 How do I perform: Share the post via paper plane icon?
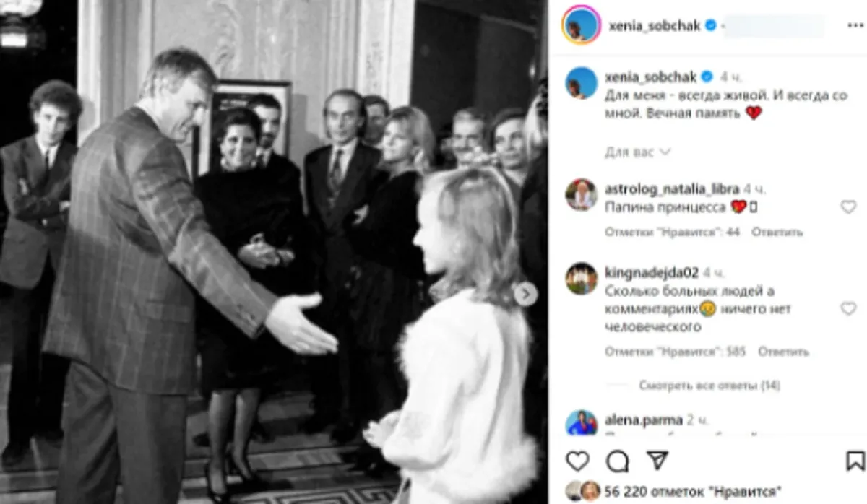pos(656,461)
